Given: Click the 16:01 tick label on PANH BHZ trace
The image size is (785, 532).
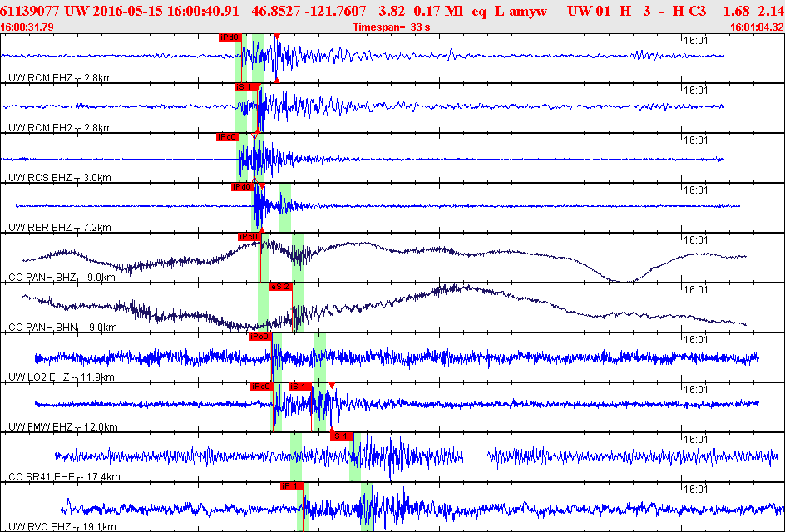Looking at the screenshot, I should point(695,240).
